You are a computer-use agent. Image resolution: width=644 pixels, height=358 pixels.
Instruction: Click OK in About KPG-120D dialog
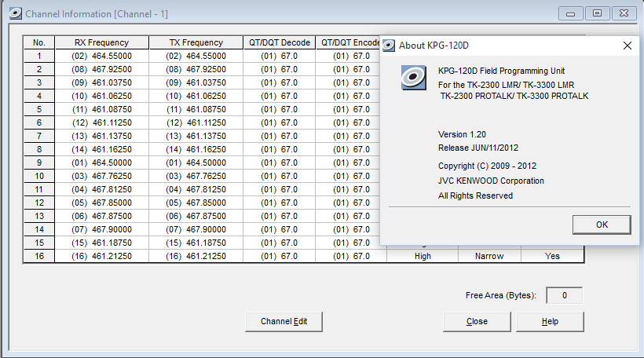pyautogui.click(x=602, y=225)
